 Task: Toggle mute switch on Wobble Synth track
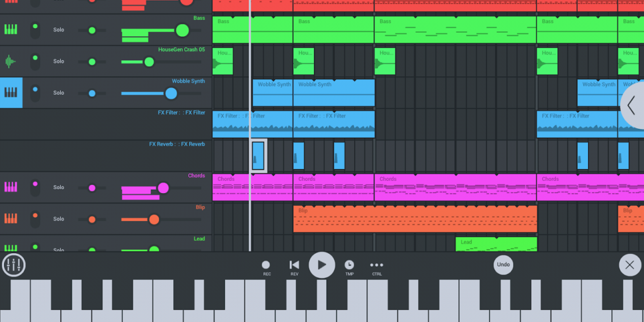(35, 93)
